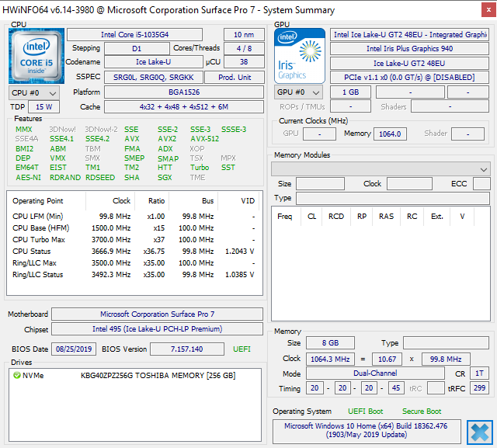Click the Windows 10 Home operating system box

click(367, 431)
